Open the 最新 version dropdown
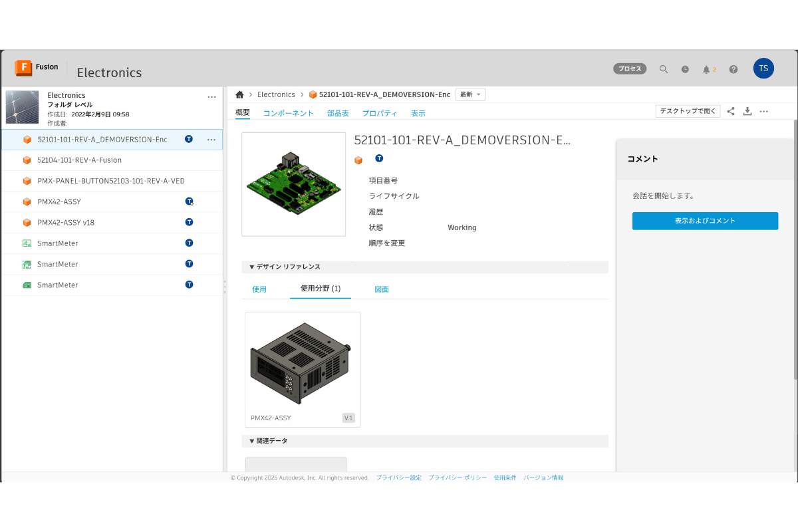 [x=469, y=94]
